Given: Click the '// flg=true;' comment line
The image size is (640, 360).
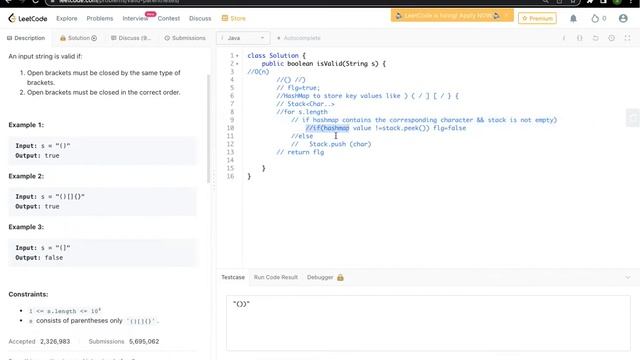Looking at the screenshot, I should 298,88.
